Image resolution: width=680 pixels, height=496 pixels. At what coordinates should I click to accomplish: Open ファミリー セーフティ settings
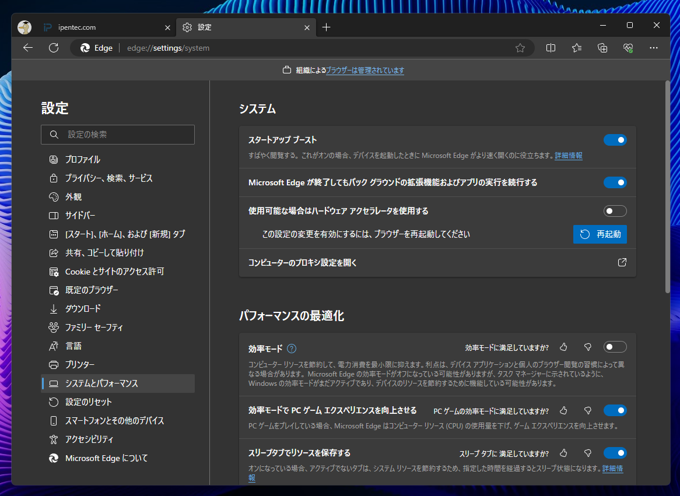[118, 327]
